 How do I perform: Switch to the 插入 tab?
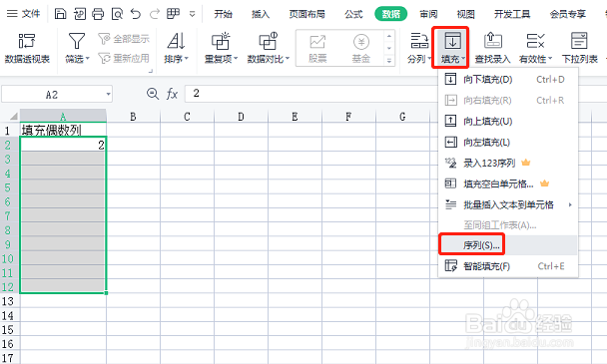[261, 14]
